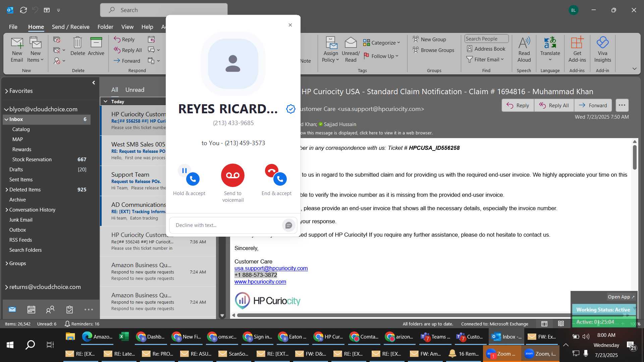
Task: Send the incoming call to voicemail
Action: [233, 175]
